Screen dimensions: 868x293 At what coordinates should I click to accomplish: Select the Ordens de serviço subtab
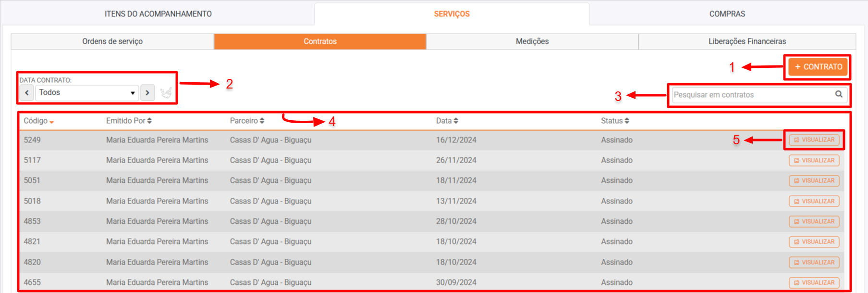(x=112, y=41)
